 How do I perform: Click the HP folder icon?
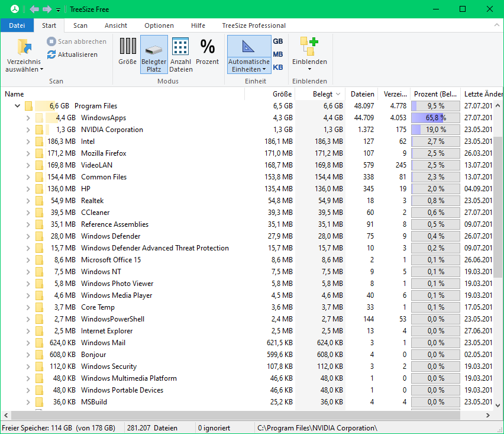click(x=39, y=189)
